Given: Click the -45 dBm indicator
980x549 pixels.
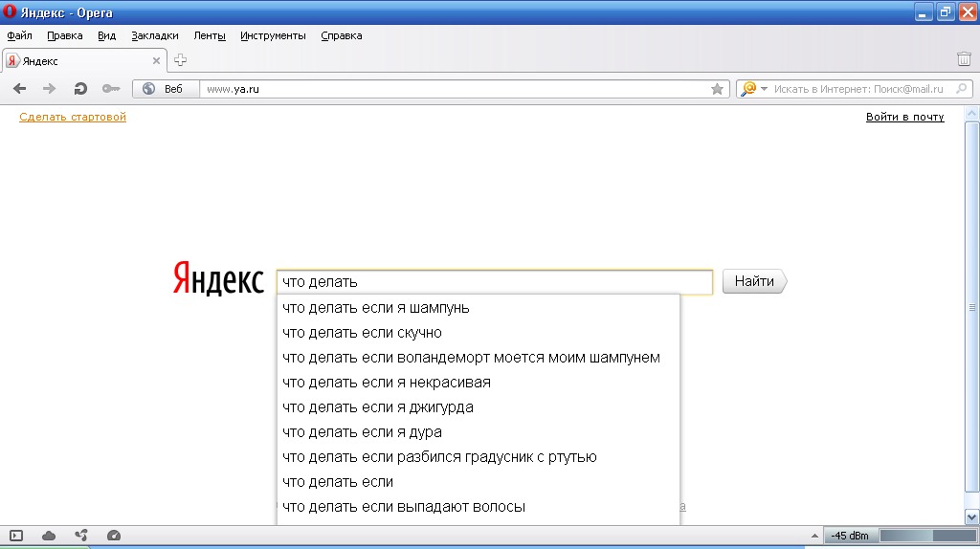Looking at the screenshot, I should point(850,536).
